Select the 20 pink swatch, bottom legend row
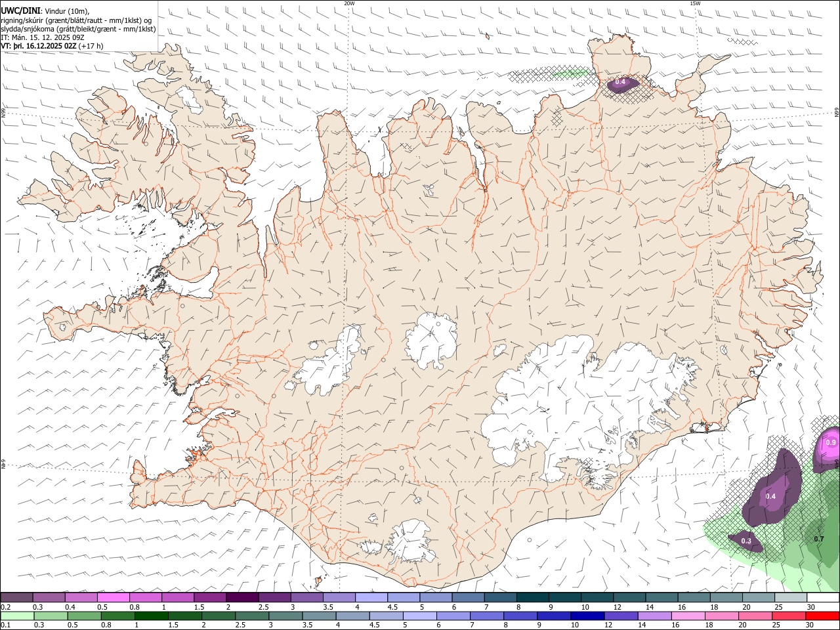This screenshot has height=630, width=840. (755, 616)
